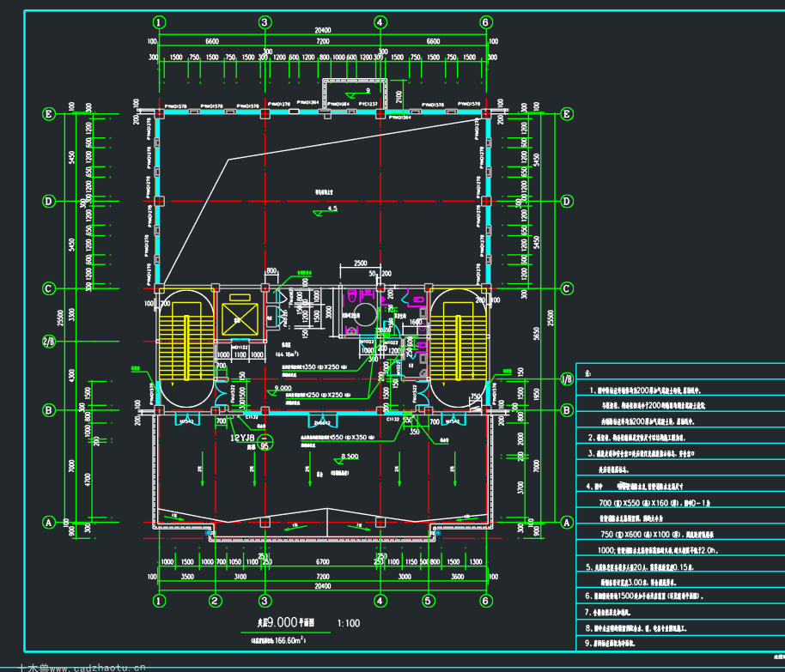Pick the yellow elevator shaft symbol
The height and width of the screenshot is (672, 785).
[240, 318]
